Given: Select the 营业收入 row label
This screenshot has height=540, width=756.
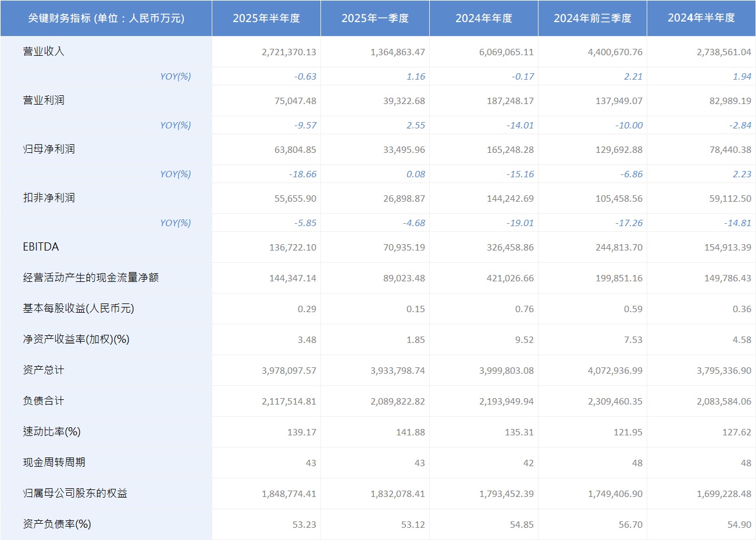Looking at the screenshot, I should click(x=44, y=52).
